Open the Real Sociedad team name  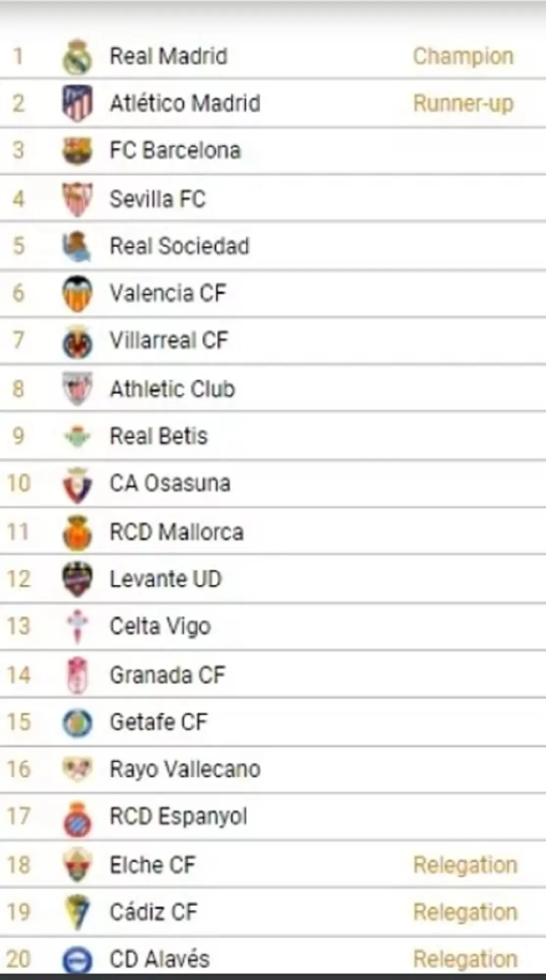tap(179, 246)
